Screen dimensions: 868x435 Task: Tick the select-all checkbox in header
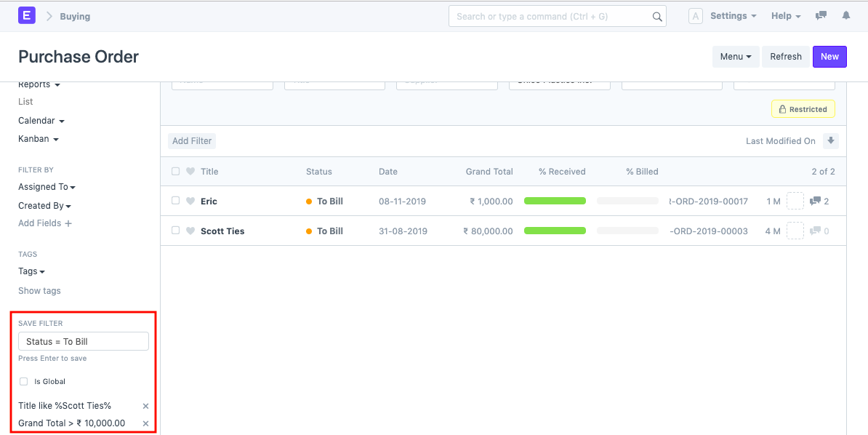pos(175,172)
